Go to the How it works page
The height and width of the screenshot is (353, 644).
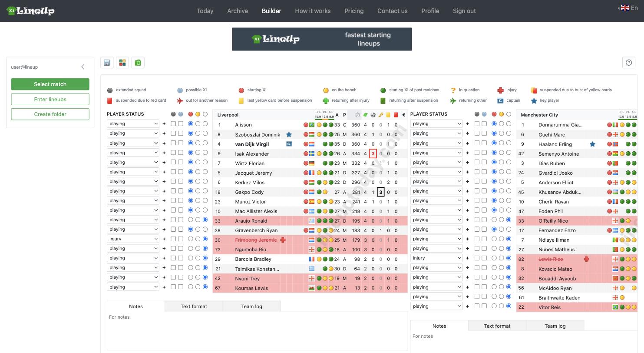(313, 11)
